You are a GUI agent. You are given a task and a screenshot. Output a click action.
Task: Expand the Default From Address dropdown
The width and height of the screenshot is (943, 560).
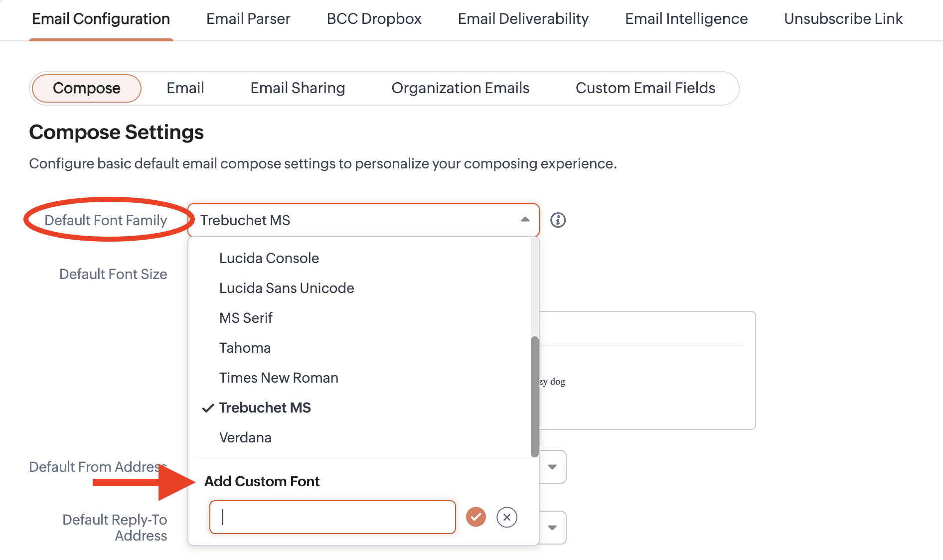click(552, 467)
